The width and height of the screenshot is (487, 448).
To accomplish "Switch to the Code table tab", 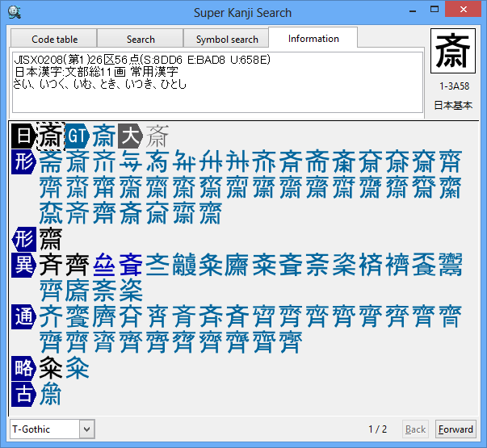I will pos(54,39).
